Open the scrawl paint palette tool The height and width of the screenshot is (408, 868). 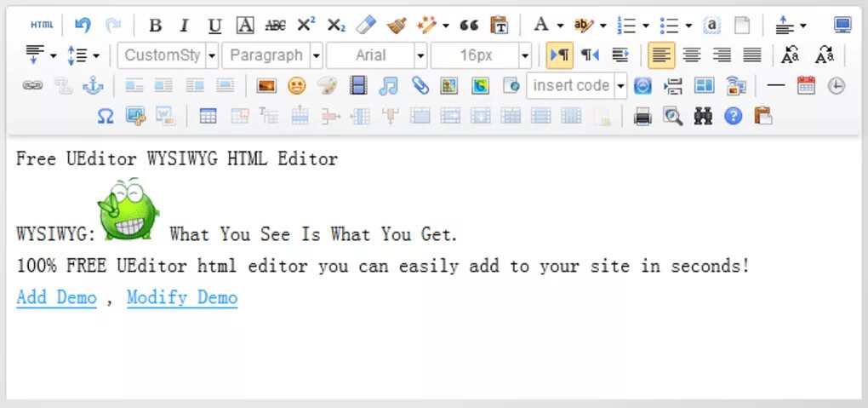tap(327, 85)
